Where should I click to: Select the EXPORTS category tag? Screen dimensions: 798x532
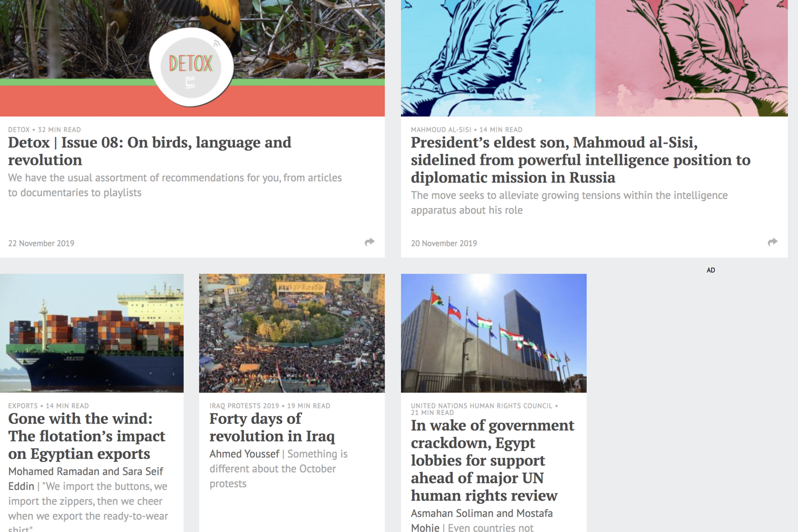coord(23,406)
